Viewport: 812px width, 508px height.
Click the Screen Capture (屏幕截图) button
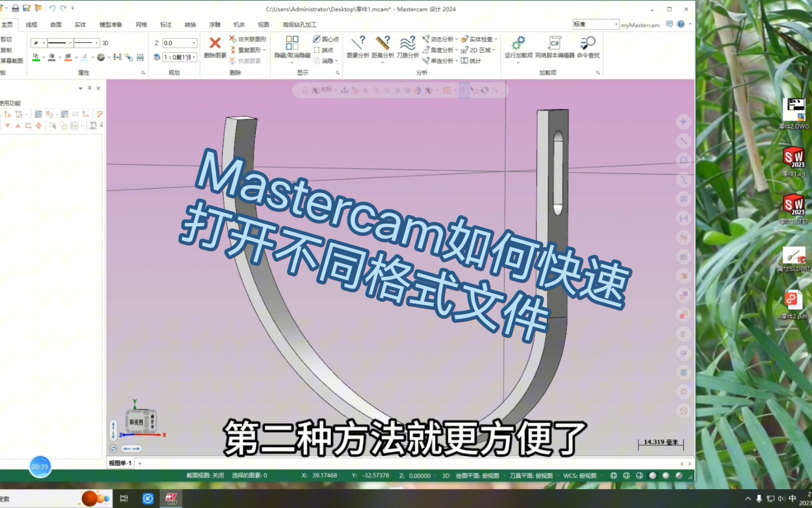tap(12, 61)
